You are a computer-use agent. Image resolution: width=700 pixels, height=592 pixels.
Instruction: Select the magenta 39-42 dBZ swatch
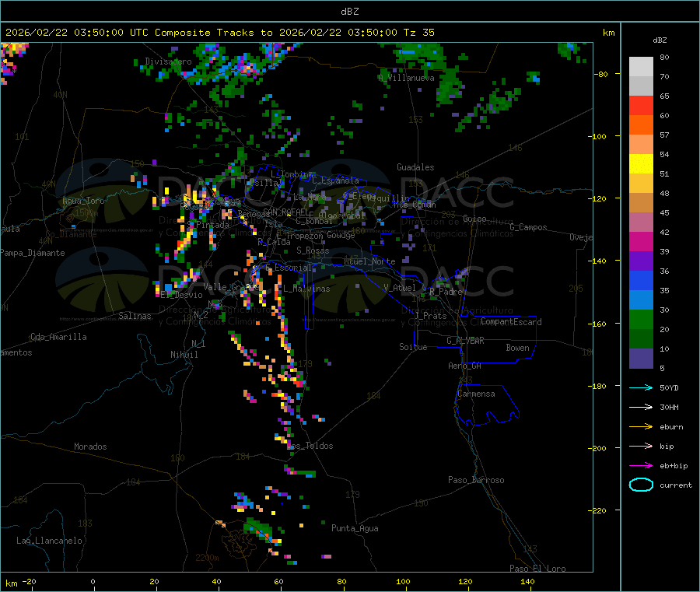tap(641, 241)
